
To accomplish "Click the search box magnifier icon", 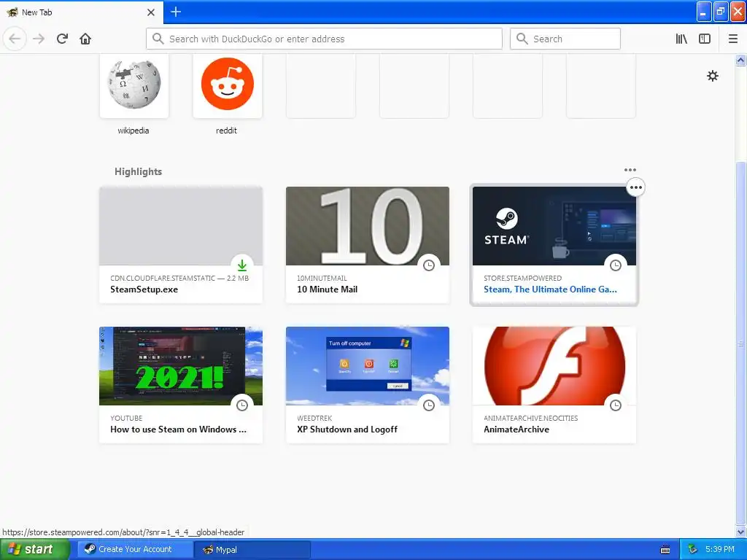I will point(522,39).
